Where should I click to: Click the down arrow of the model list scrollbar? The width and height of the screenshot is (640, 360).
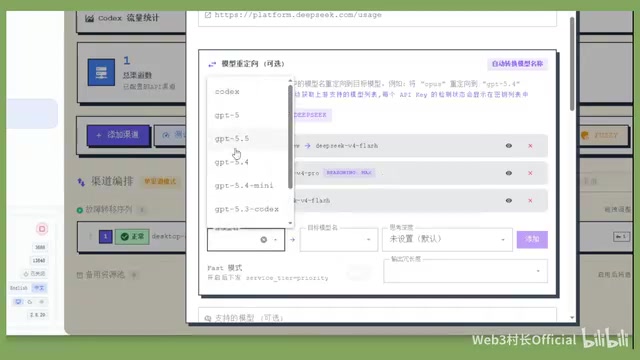pyautogui.click(x=290, y=223)
